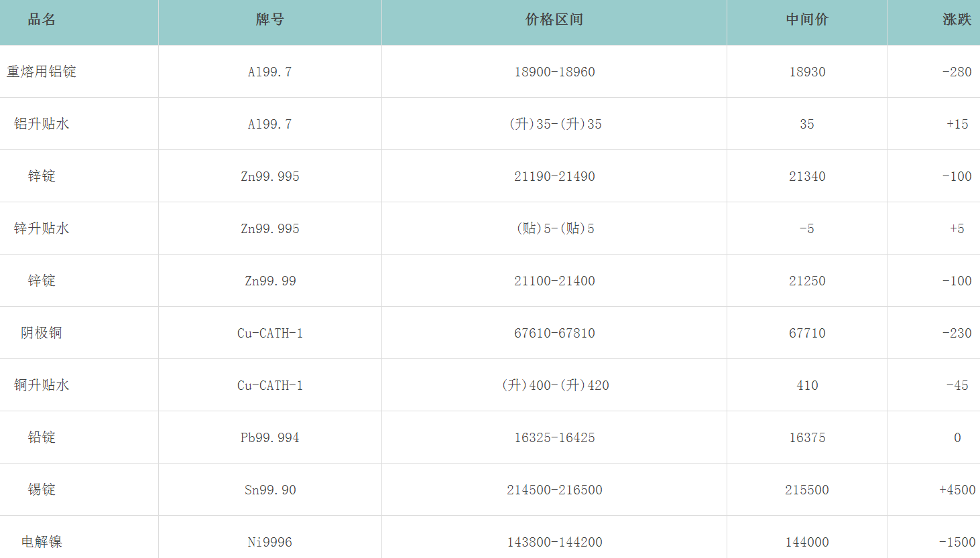This screenshot has height=558, width=980.
Task: Select the 阴极铜 product name
Action: [x=42, y=333]
